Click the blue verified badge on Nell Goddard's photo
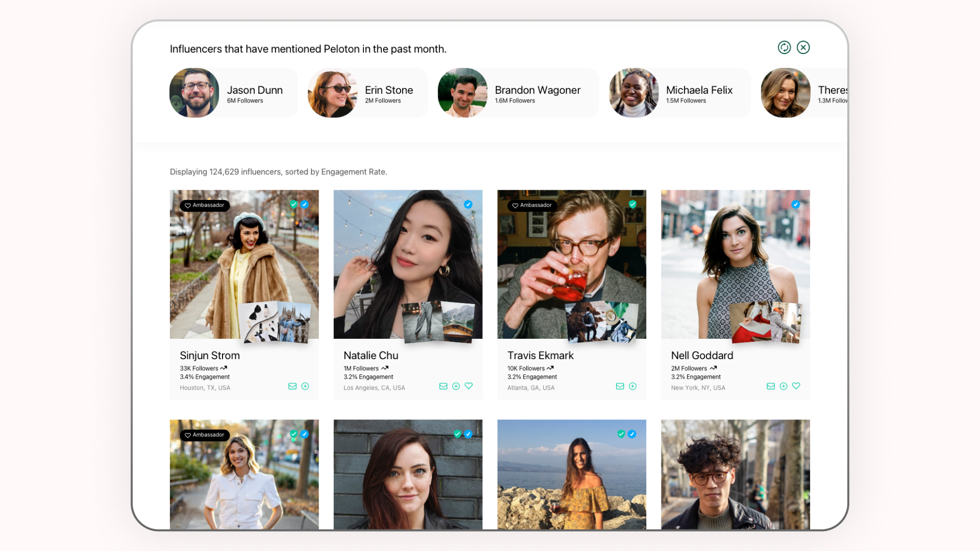The image size is (980, 551). tap(796, 205)
